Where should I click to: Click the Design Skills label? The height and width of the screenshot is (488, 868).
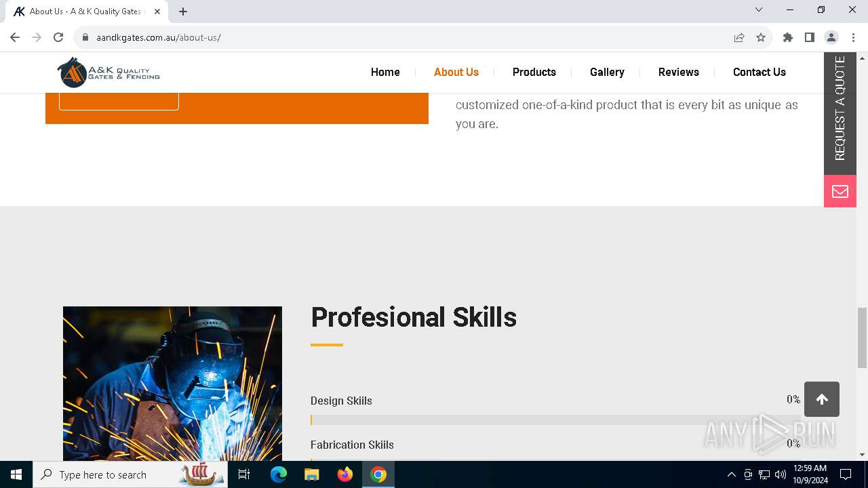(341, 401)
